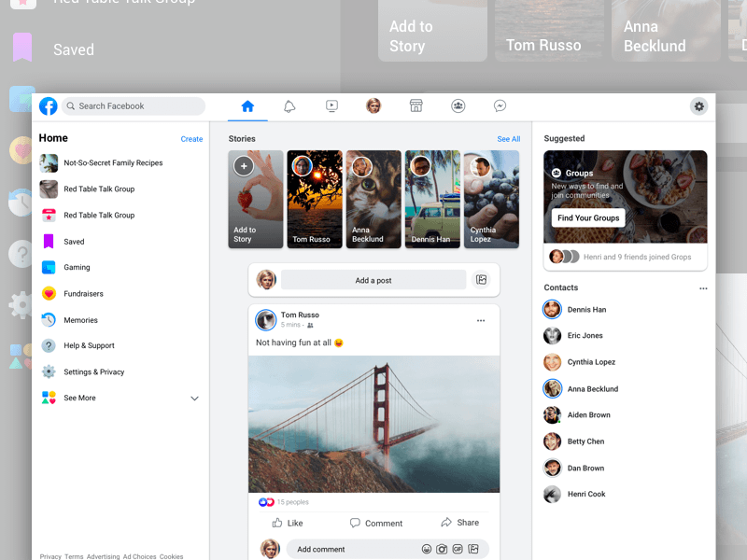Click emoji icon in comment box
The image size is (747, 560).
click(427, 549)
